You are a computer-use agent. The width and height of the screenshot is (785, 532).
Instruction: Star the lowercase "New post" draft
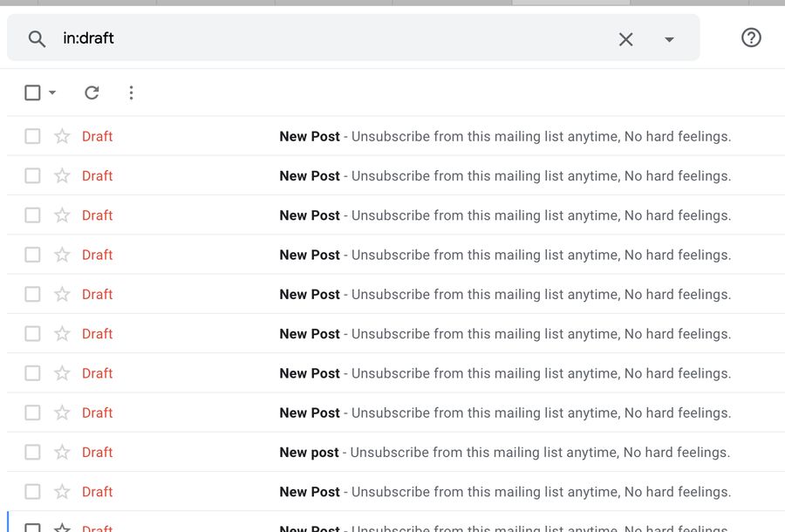coord(62,453)
